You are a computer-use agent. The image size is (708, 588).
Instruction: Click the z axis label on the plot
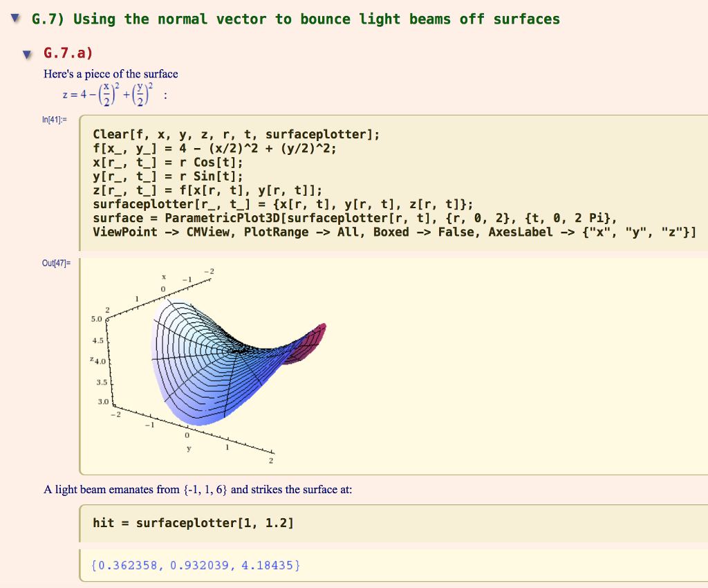click(x=93, y=358)
